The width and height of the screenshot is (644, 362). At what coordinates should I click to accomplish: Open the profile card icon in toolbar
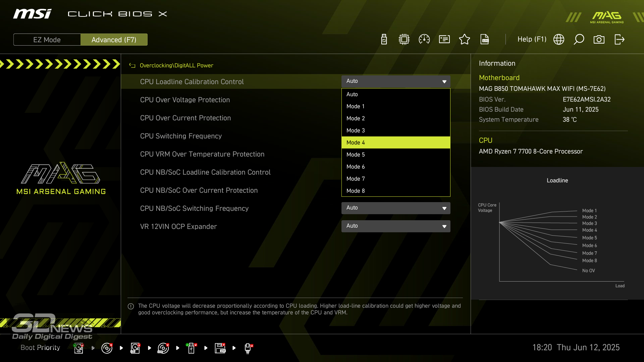(x=444, y=39)
